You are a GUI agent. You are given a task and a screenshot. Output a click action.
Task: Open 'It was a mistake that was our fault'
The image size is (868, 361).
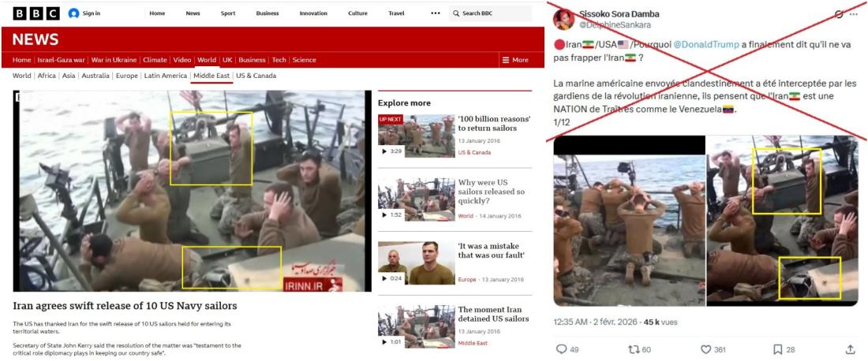[x=493, y=250]
